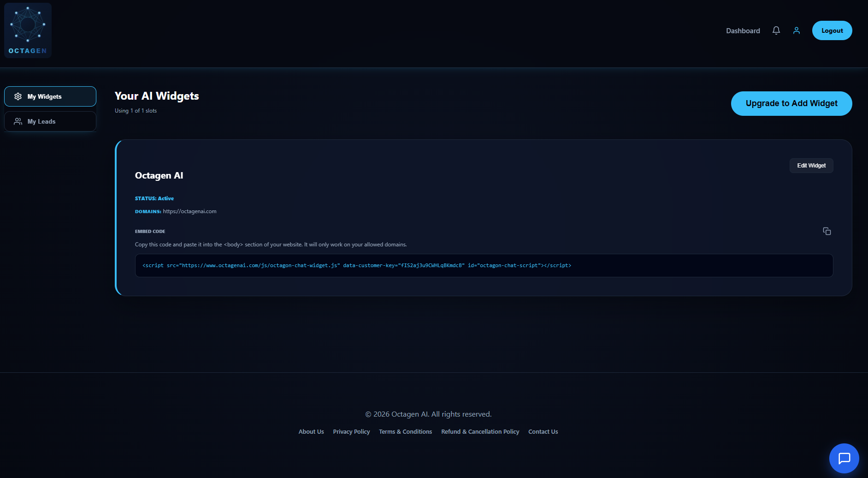868x478 pixels.
Task: Click the Your AI Widgets heading
Action: 157,96
